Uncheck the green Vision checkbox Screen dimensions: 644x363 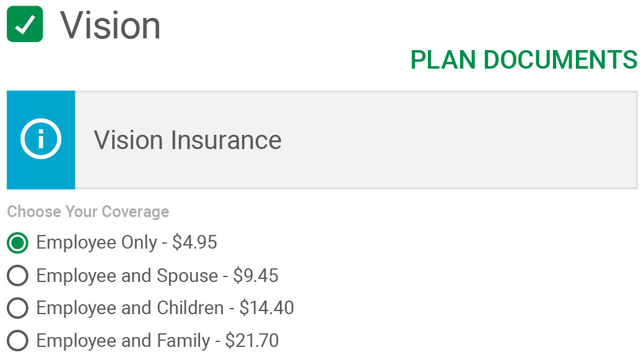[25, 23]
